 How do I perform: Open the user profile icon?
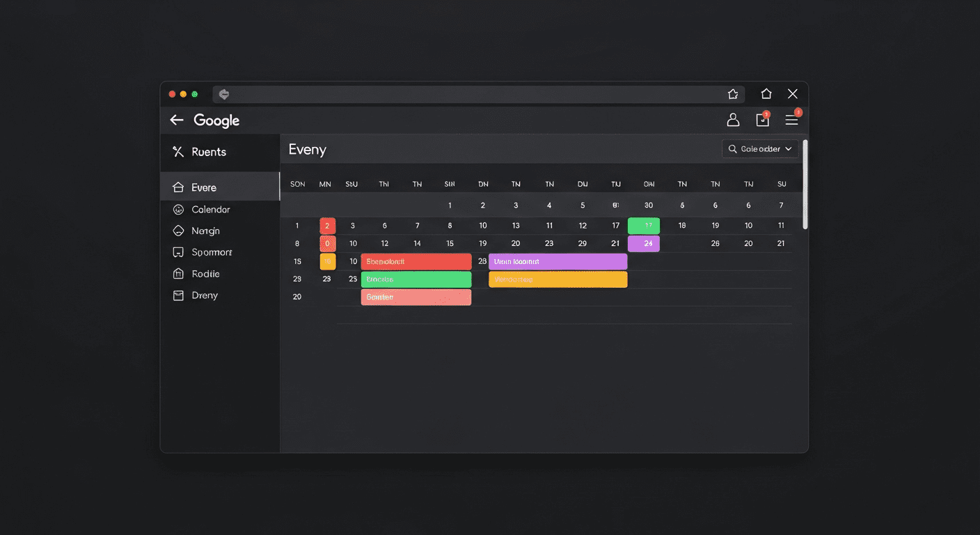(x=733, y=120)
